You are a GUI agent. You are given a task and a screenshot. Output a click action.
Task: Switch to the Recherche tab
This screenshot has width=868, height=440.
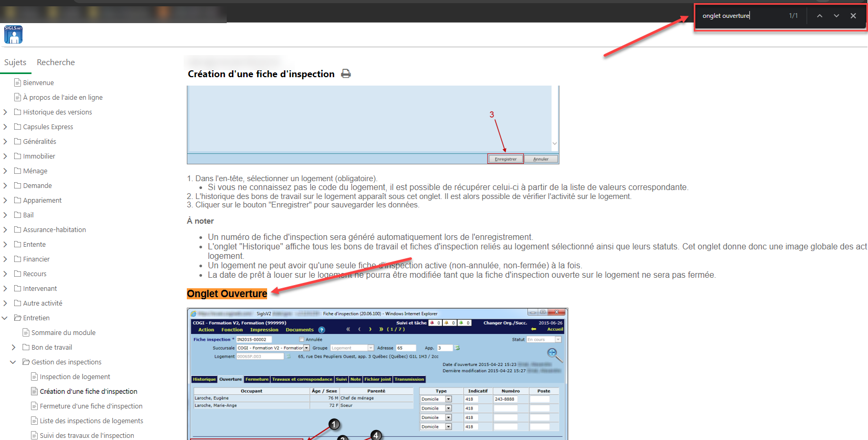tap(56, 62)
